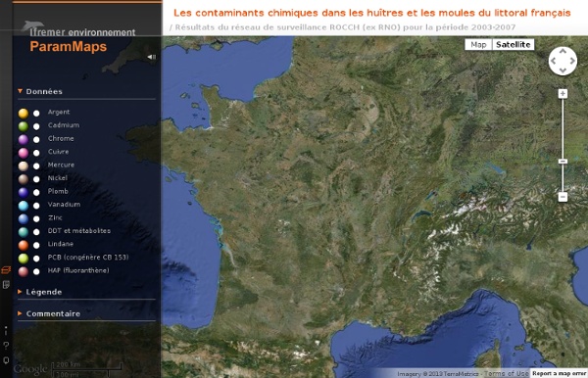Click the Google logo link

click(x=30, y=369)
